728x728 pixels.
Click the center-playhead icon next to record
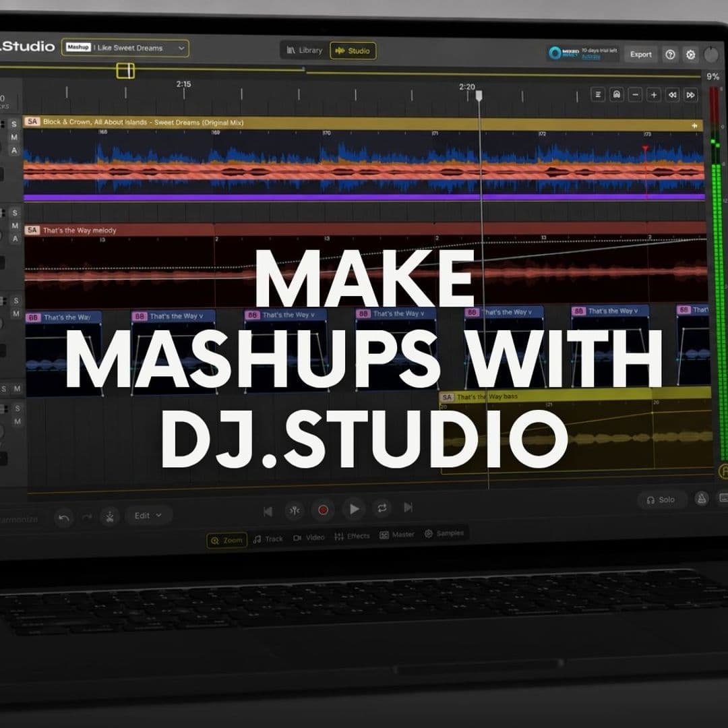295,511
